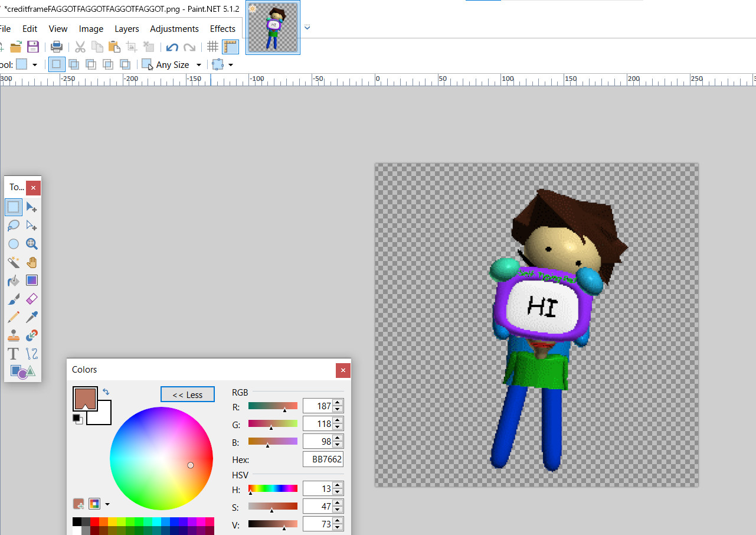Select the Text tool
756x535 pixels.
[x=14, y=354]
